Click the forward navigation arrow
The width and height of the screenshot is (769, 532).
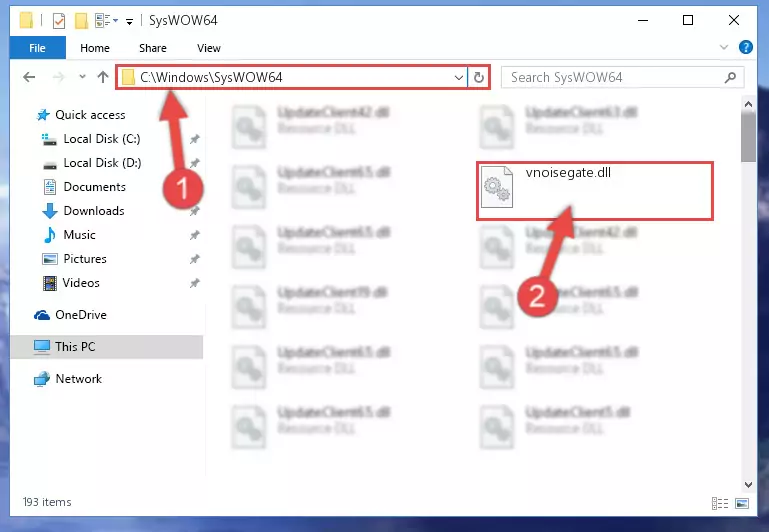58,77
